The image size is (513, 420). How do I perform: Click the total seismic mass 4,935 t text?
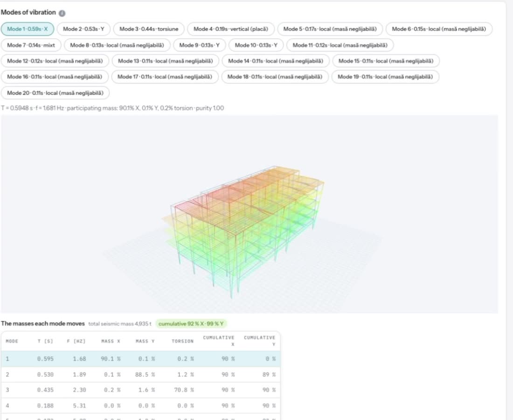pos(120,324)
